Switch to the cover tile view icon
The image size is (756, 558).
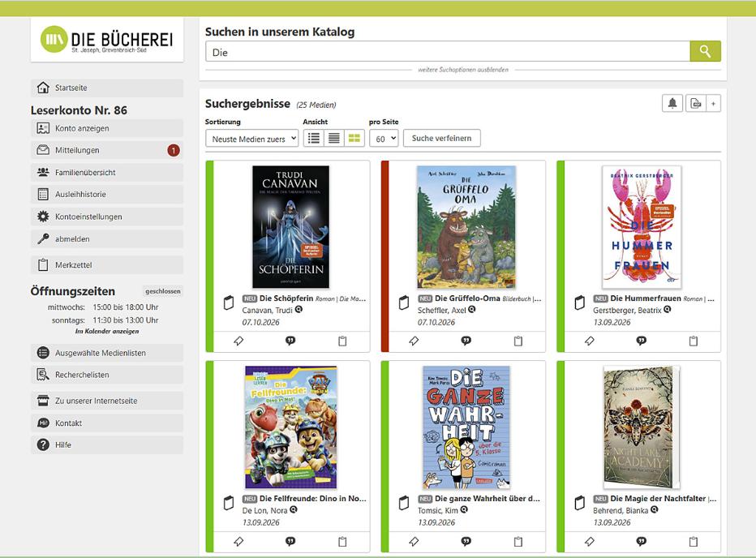354,139
